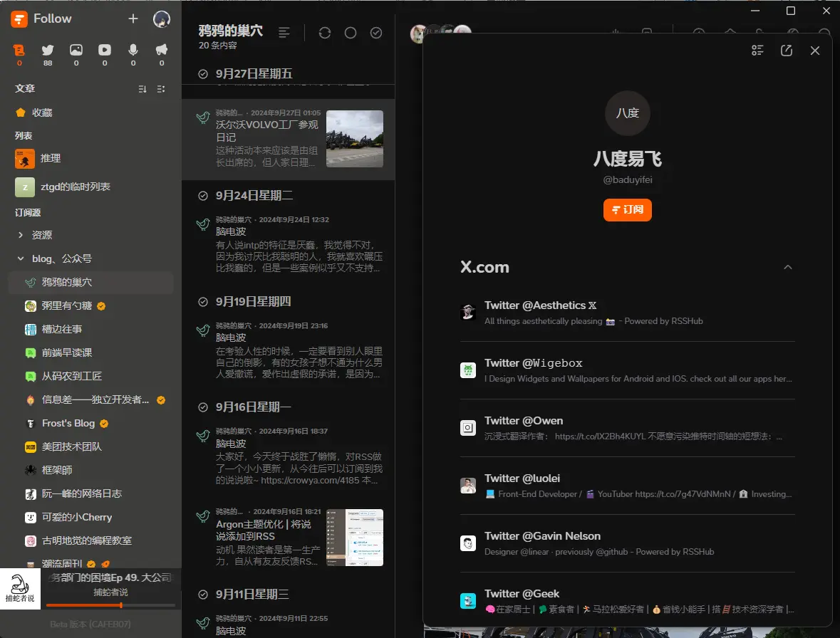The image size is (840, 638).
Task: Seek in the podcast player progress bar
Action: 110,605
